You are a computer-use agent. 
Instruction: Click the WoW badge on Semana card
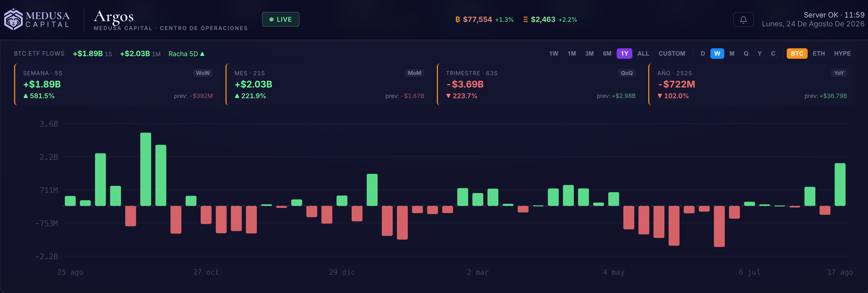pyautogui.click(x=202, y=73)
